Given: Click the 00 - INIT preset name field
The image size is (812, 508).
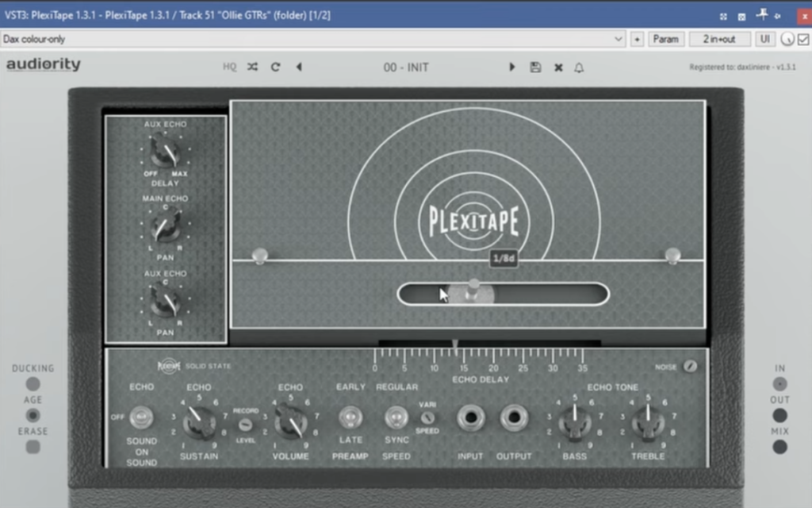Looking at the screenshot, I should (406, 67).
